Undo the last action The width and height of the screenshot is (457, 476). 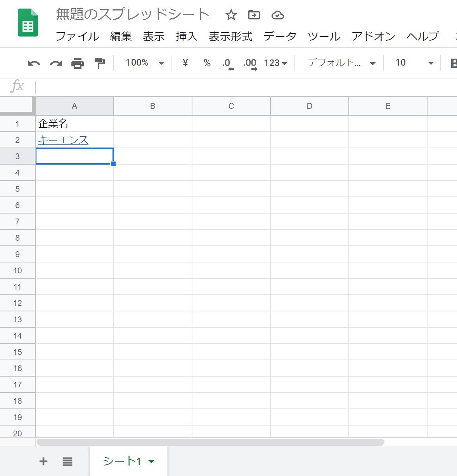[34, 63]
